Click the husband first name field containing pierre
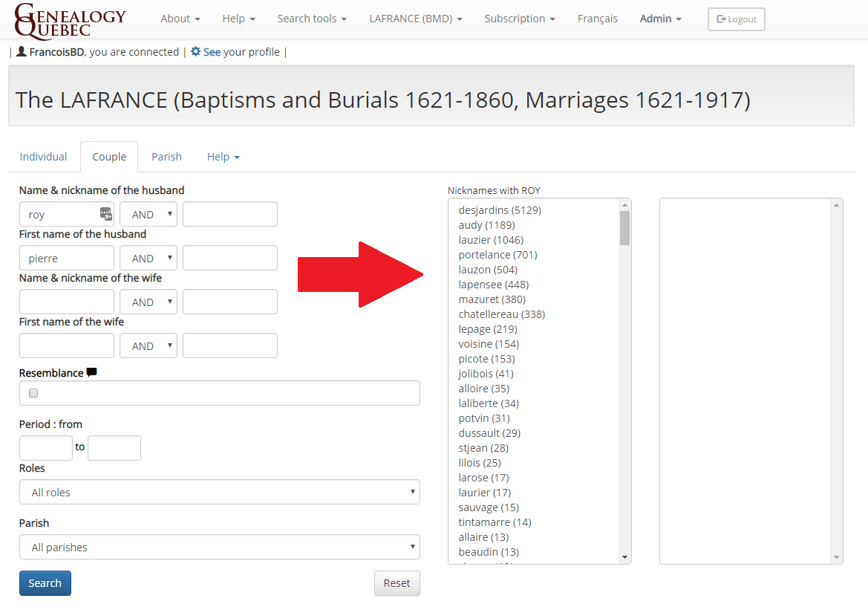Image resolution: width=868 pixels, height=607 pixels. [x=66, y=258]
